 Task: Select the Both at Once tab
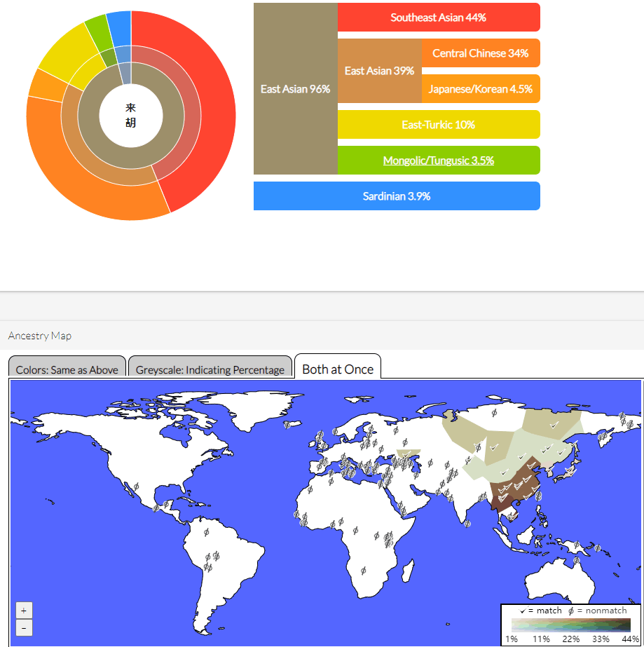tap(338, 366)
